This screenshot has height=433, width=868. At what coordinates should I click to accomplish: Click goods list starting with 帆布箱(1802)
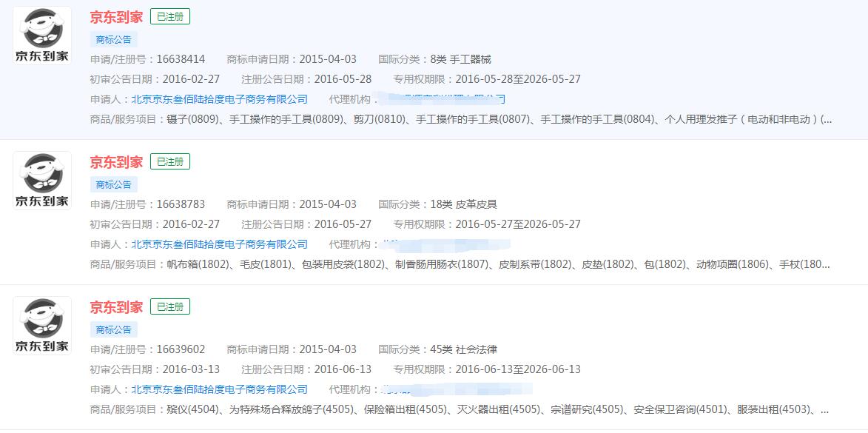tap(498, 265)
